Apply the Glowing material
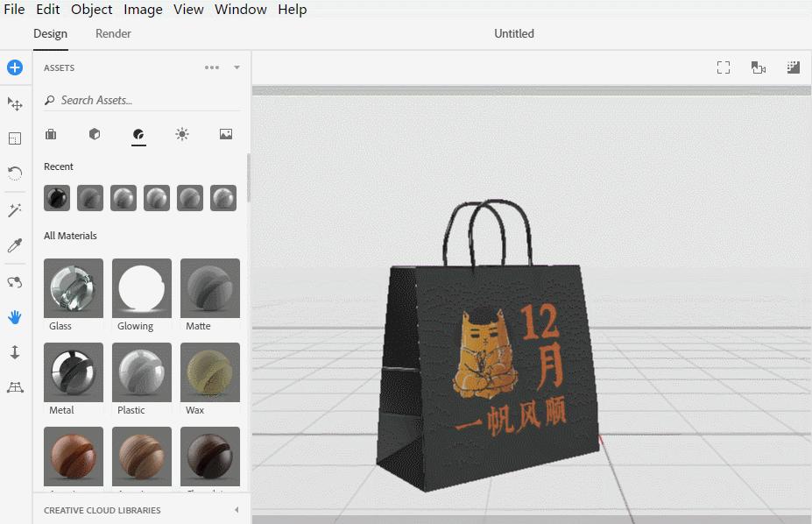The height and width of the screenshot is (524, 812). (x=140, y=287)
